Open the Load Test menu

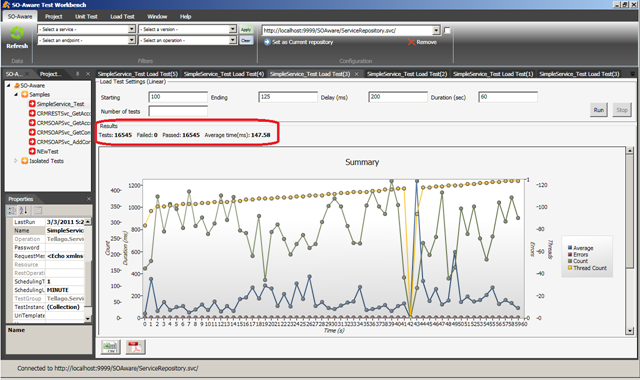click(122, 16)
